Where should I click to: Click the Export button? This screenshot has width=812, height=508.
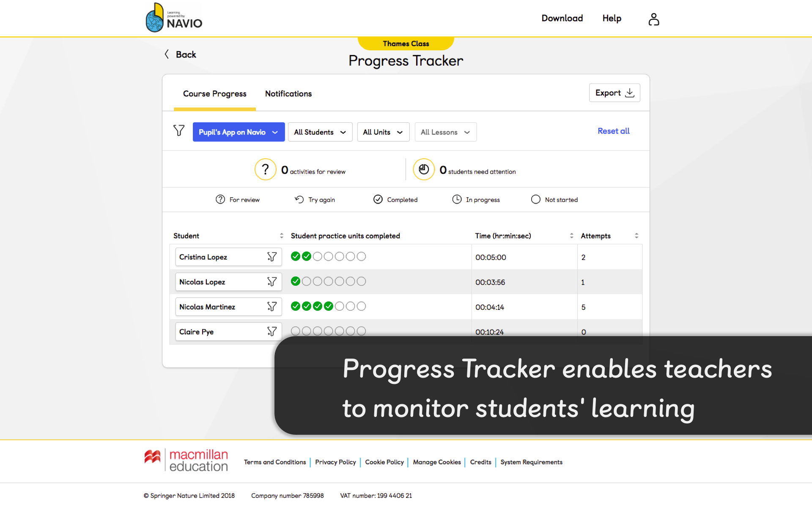tap(614, 93)
